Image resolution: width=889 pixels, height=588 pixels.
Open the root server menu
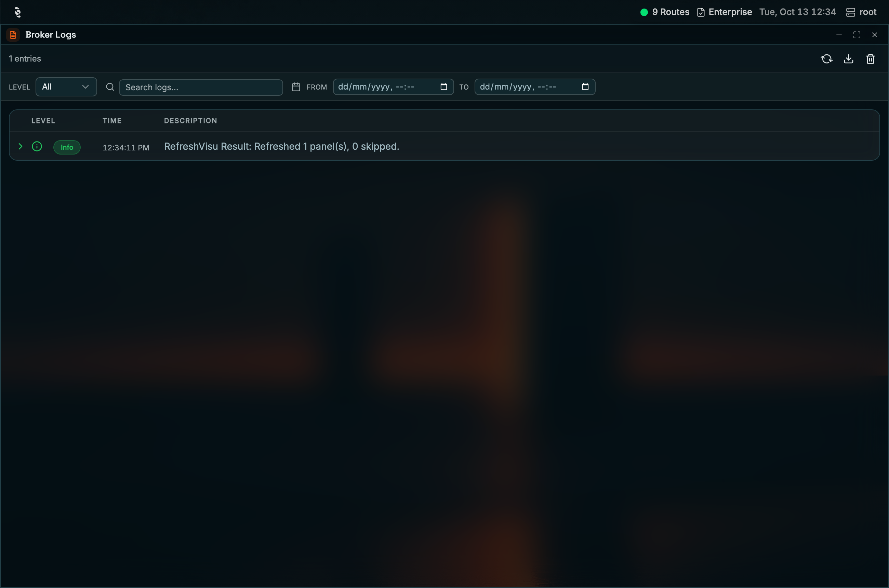(x=861, y=12)
